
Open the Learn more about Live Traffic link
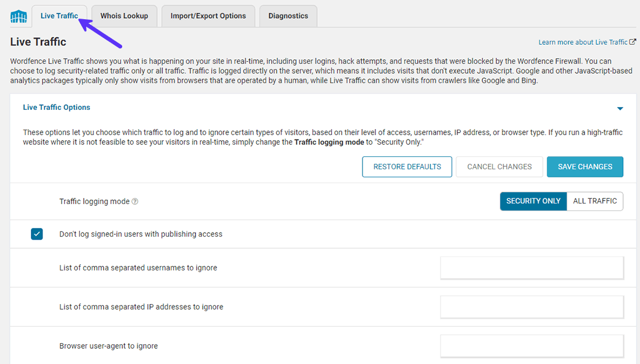click(582, 42)
